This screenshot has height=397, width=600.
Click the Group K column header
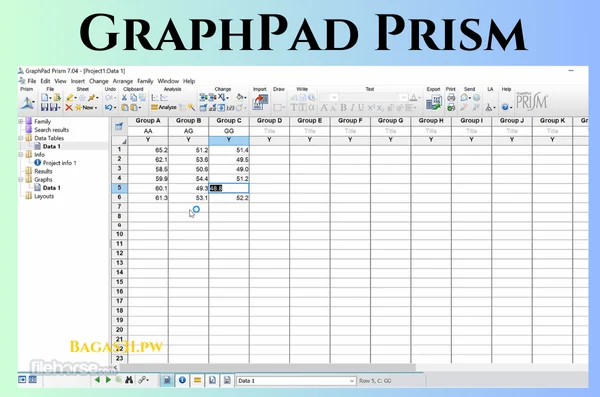point(552,121)
